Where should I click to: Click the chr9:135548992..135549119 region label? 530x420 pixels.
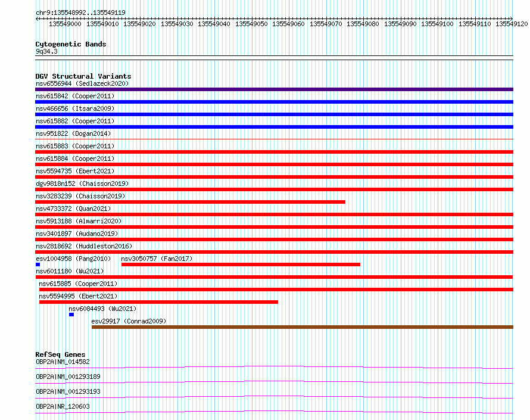pos(80,13)
